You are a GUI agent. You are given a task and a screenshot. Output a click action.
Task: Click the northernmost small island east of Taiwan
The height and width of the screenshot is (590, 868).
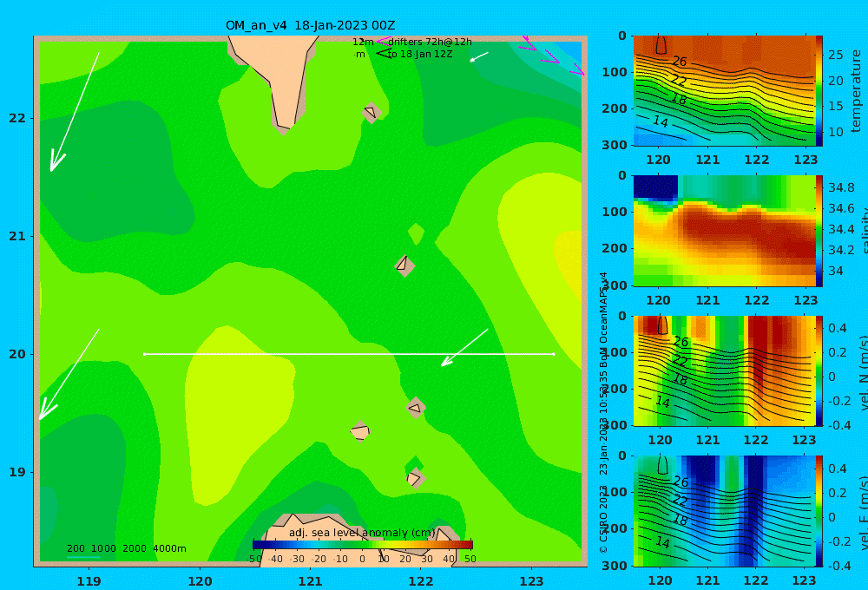[x=372, y=112]
